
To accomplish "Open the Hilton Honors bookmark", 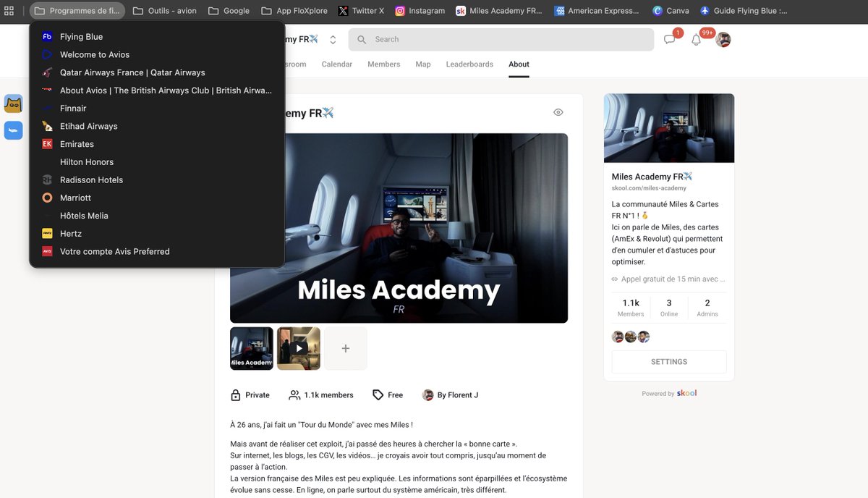I will [x=156, y=162].
